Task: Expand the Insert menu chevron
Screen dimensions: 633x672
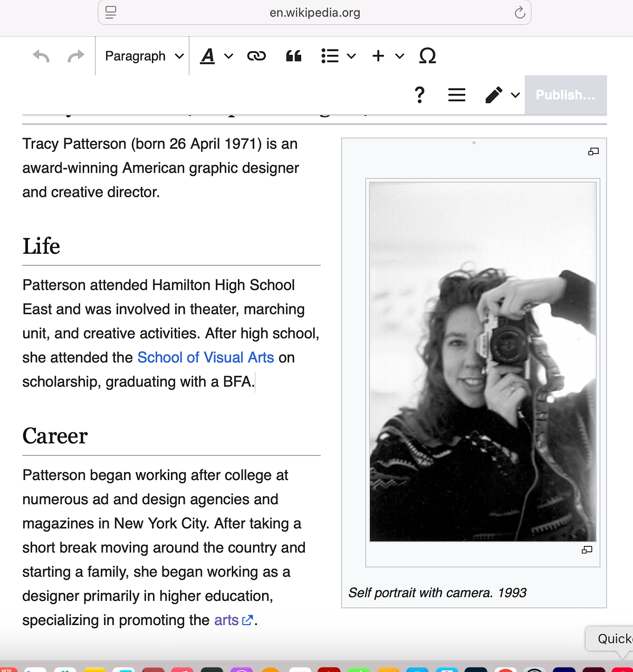Action: click(x=399, y=56)
